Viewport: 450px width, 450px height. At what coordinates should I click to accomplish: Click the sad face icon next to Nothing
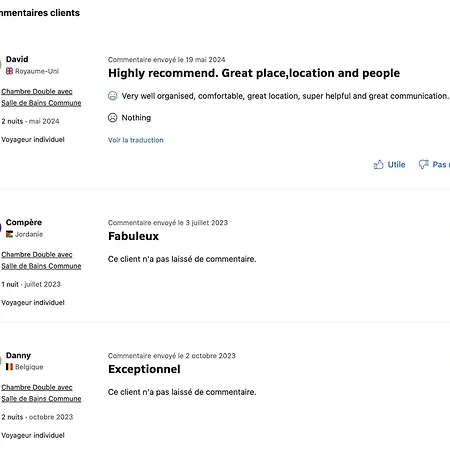point(113,118)
